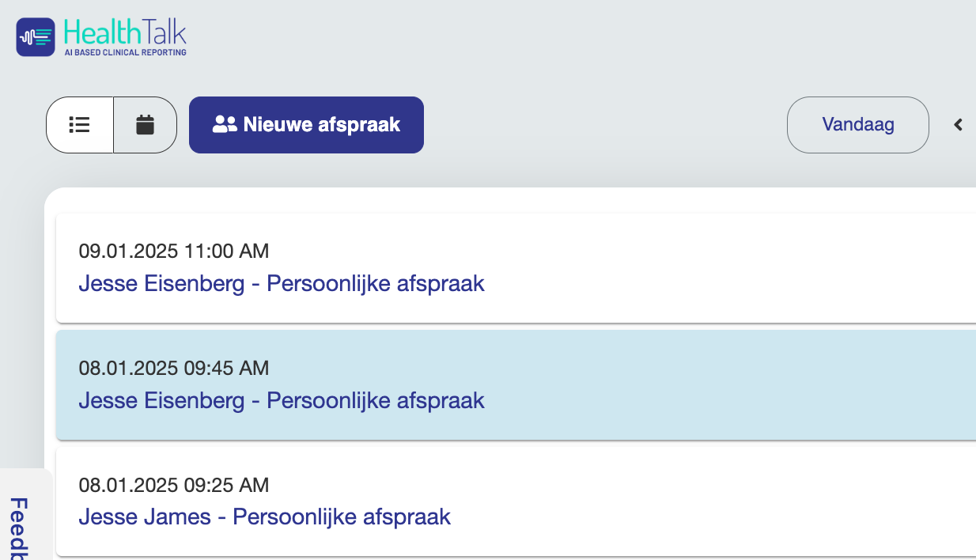The width and height of the screenshot is (976, 560).
Task: Click the 08.01.2025 09:45 AM date text
Action: pyautogui.click(x=174, y=368)
